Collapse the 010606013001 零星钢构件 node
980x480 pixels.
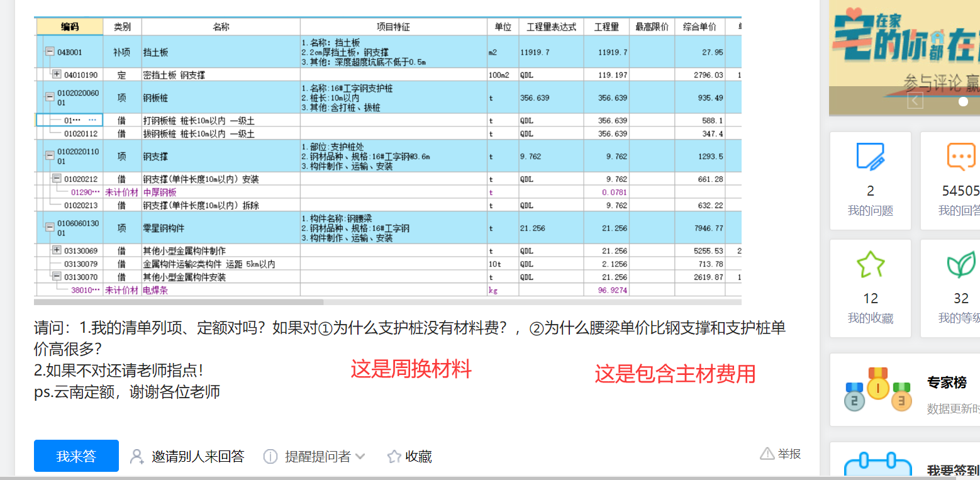50,227
